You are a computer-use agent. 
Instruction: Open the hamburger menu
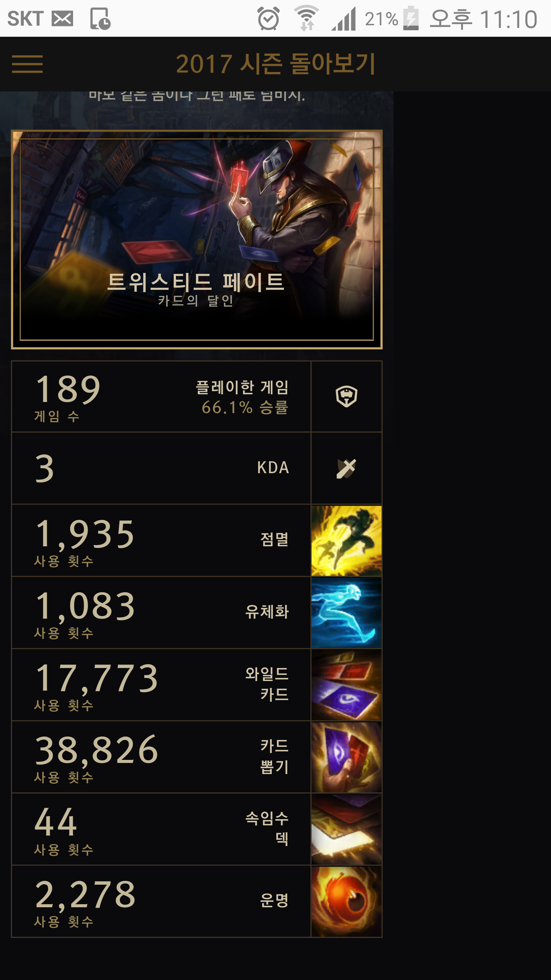coord(27,64)
